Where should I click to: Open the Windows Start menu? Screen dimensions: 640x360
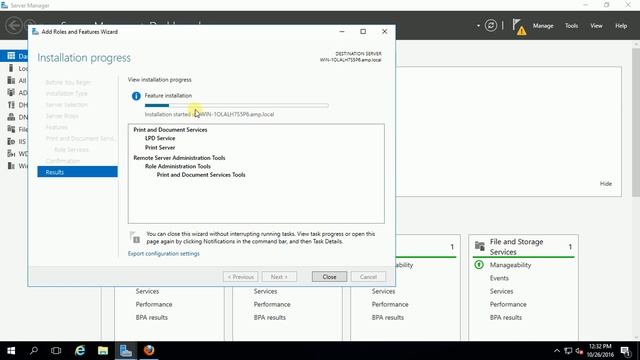pos(11,351)
